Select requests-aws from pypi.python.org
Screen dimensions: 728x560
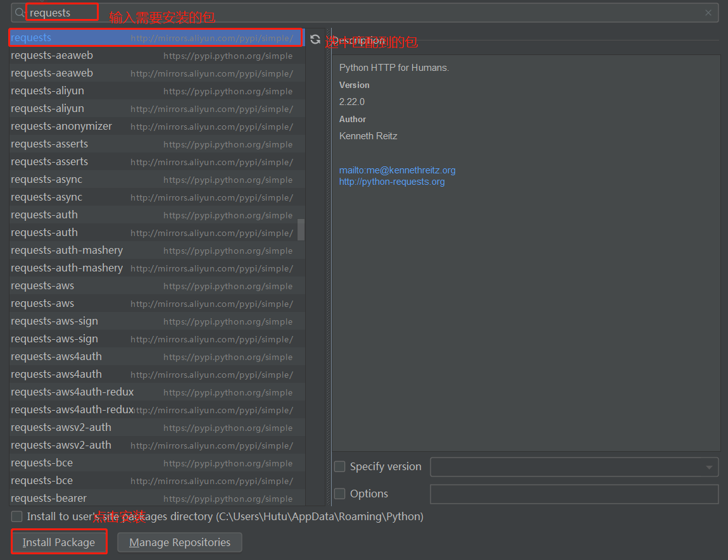coord(157,286)
